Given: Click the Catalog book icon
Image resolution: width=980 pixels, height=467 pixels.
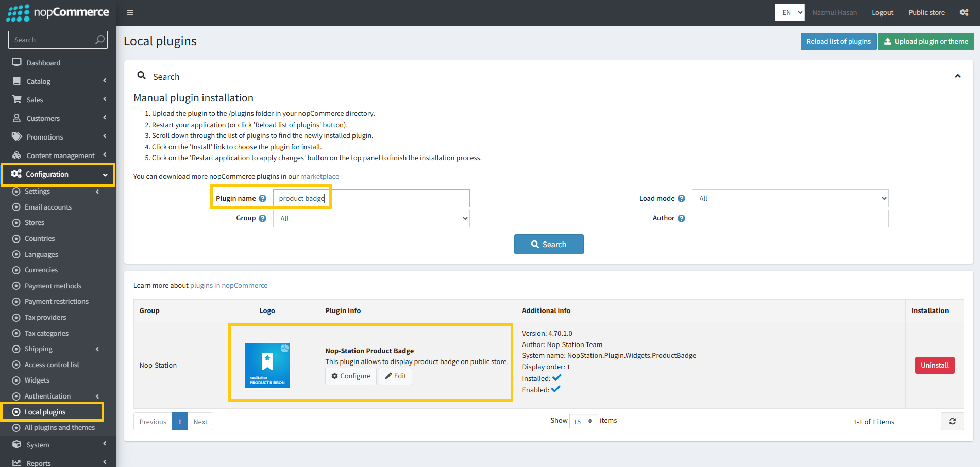Looking at the screenshot, I should (x=17, y=81).
